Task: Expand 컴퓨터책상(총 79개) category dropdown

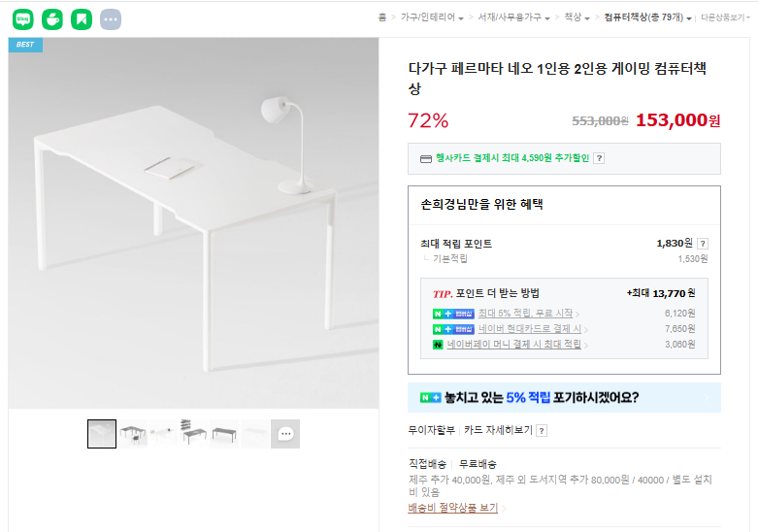Action: 689,17
